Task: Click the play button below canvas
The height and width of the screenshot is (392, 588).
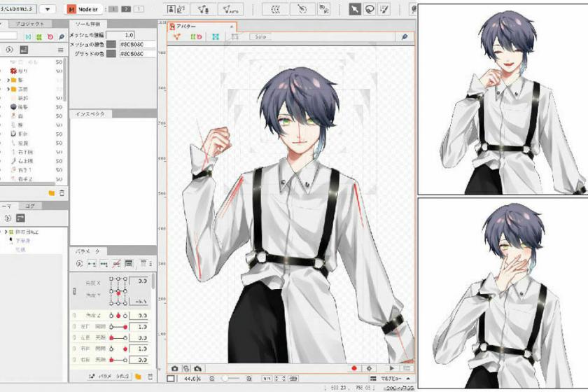Action: (391, 368)
